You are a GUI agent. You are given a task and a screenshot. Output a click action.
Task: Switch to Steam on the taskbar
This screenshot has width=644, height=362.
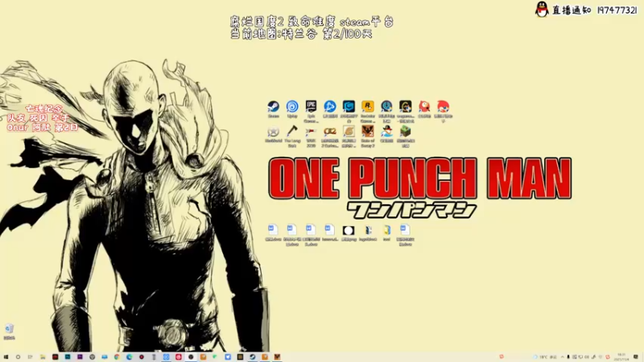[x=252, y=357]
